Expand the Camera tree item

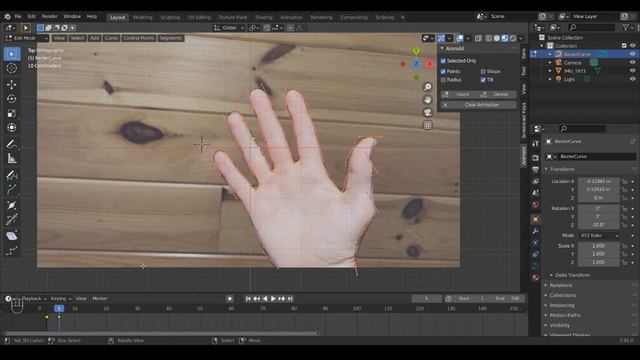550,62
